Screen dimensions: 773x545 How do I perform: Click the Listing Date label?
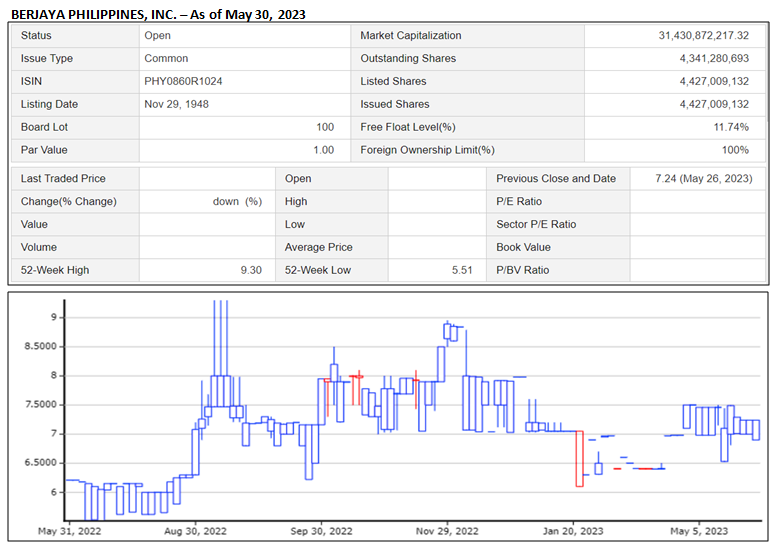coord(49,104)
